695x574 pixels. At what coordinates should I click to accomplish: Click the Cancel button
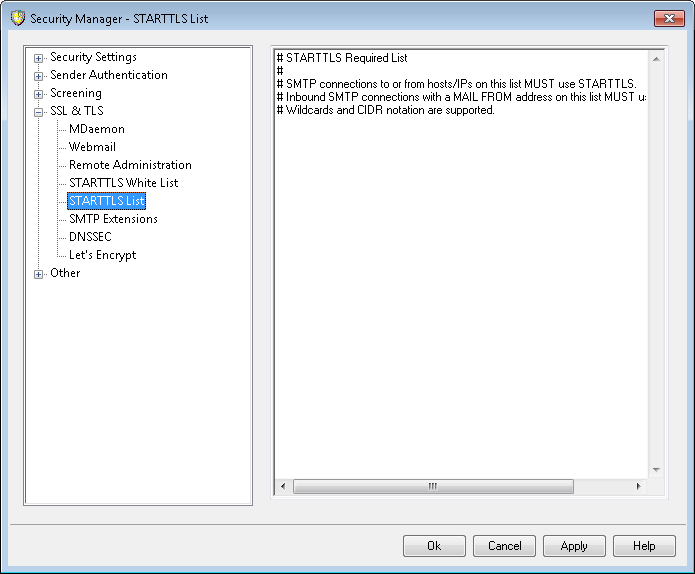[504, 546]
